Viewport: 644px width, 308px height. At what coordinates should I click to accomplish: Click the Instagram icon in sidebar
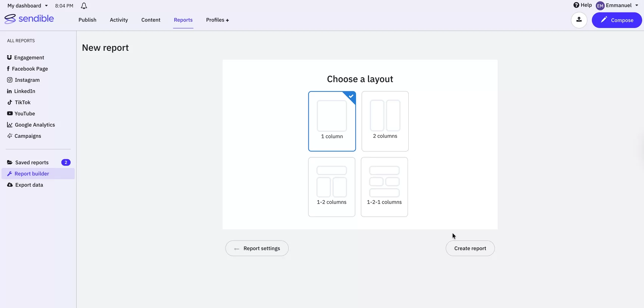click(10, 80)
